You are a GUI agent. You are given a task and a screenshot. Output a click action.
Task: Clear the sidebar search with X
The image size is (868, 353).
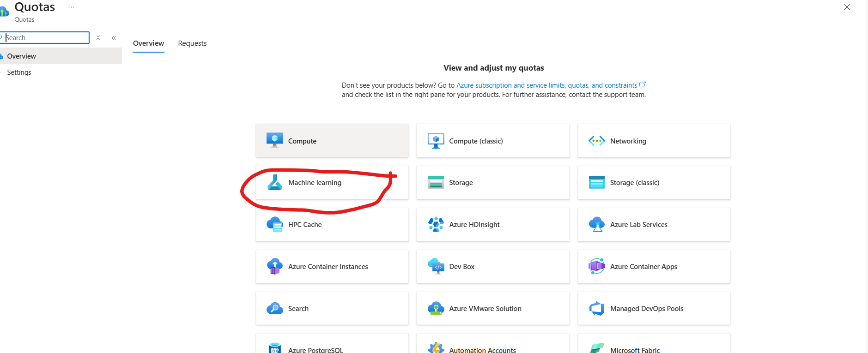pos(98,38)
